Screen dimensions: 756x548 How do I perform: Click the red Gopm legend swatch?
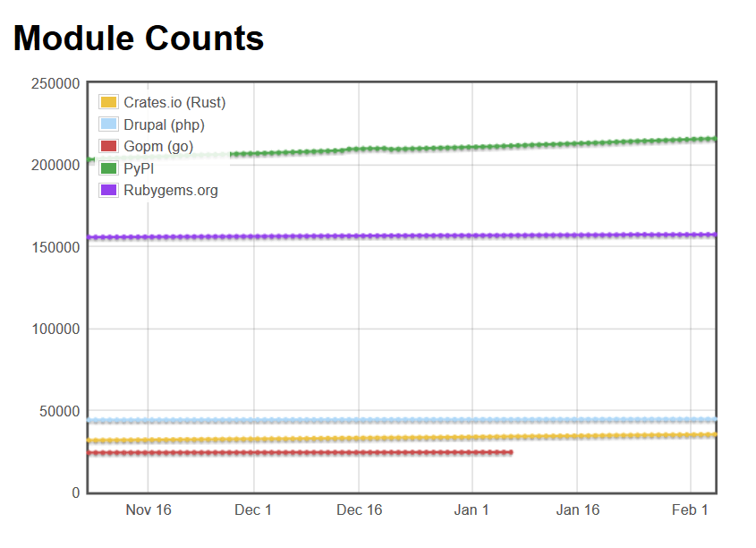click(108, 146)
